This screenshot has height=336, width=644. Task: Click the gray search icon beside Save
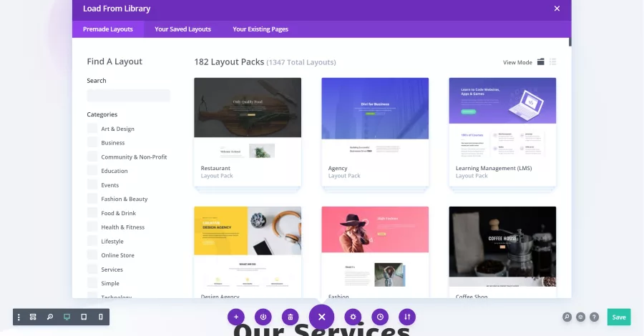[x=567, y=317]
